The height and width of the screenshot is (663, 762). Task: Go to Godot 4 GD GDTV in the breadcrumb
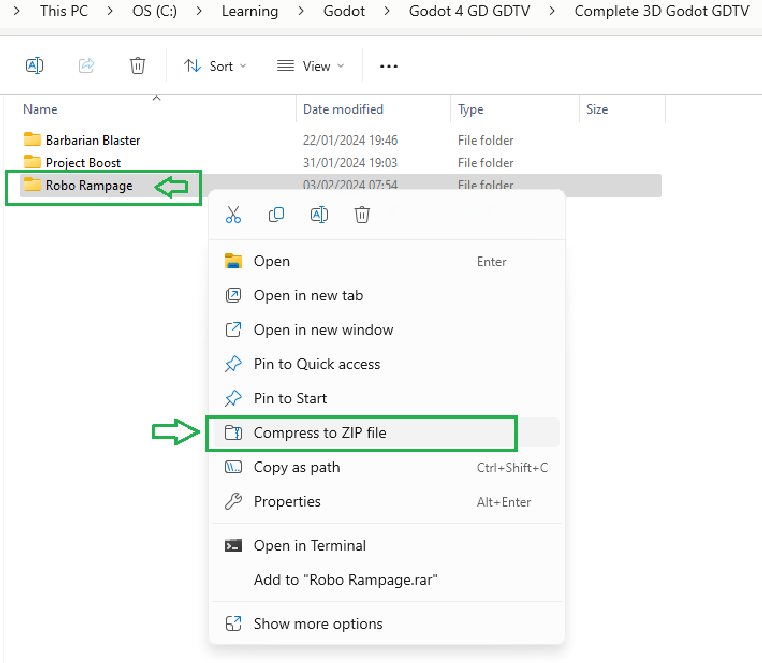point(469,11)
